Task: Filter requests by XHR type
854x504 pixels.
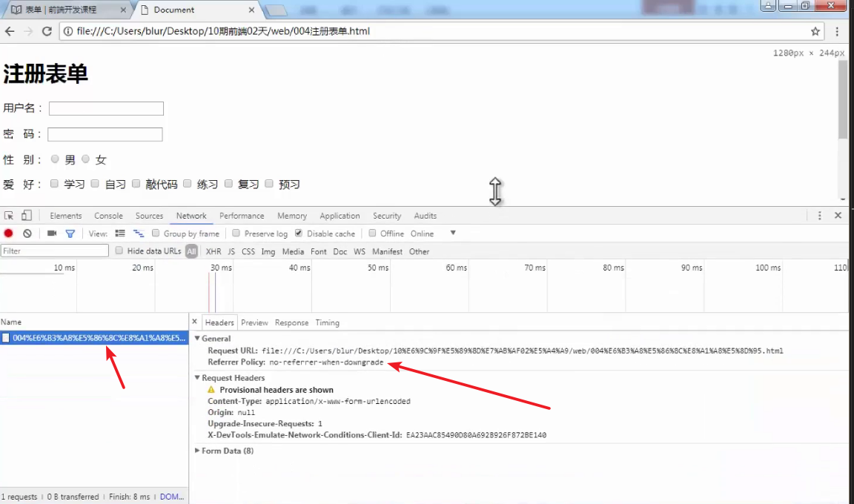Action: click(x=213, y=251)
